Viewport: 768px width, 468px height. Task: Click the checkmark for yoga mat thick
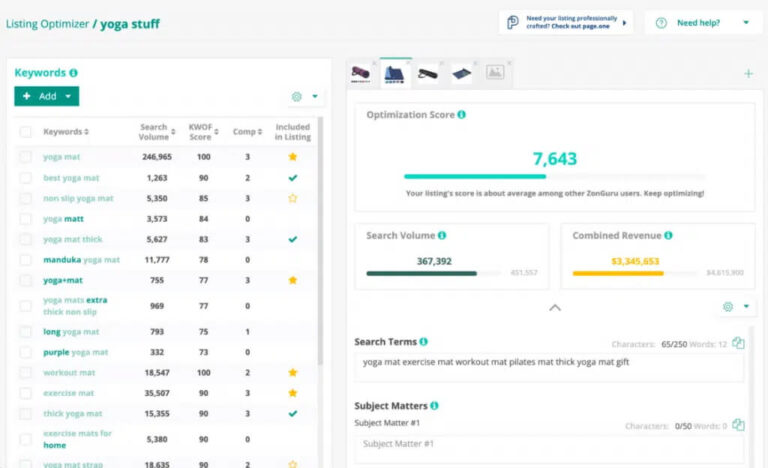click(293, 240)
